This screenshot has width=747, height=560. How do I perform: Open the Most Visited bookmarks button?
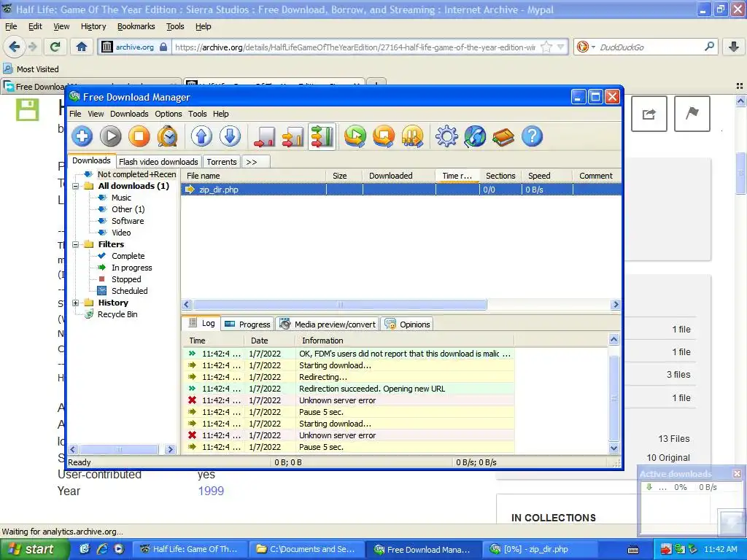point(31,69)
